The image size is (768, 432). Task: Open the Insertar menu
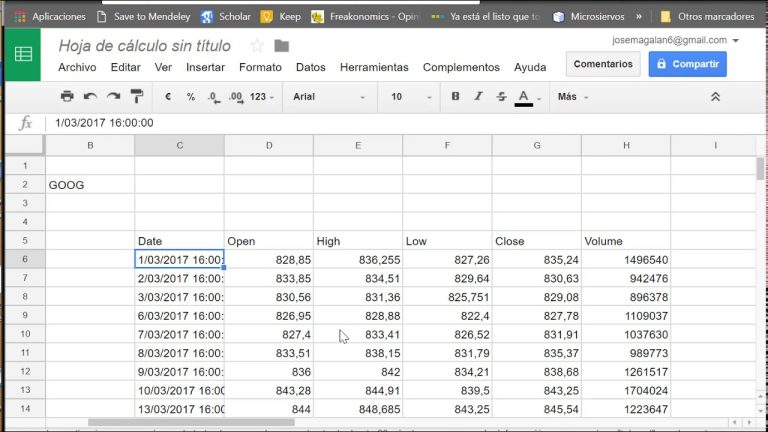205,68
